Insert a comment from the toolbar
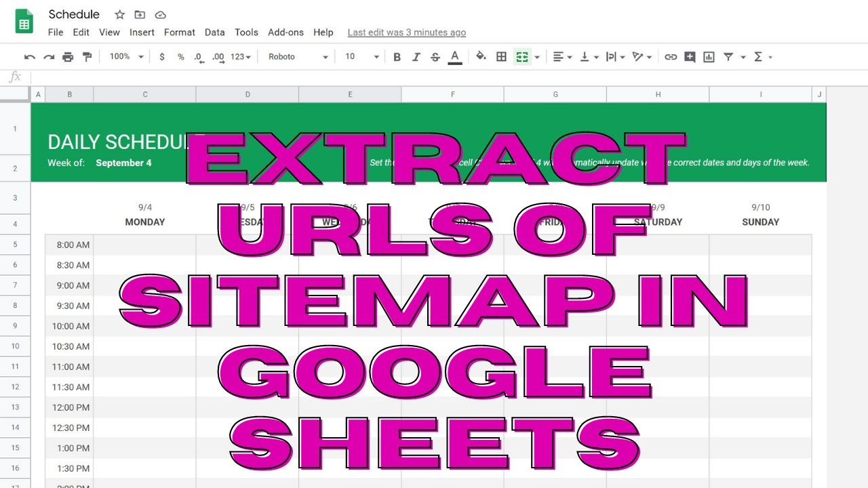 click(690, 57)
